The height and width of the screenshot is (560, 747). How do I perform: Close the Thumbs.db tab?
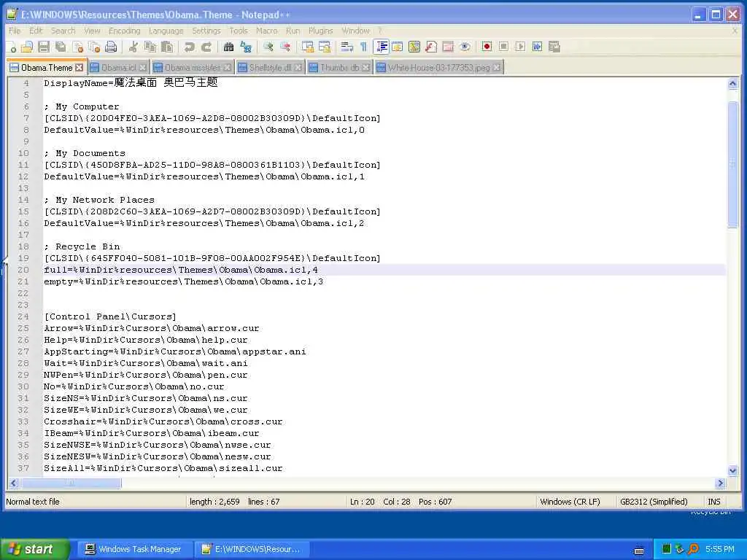[x=365, y=68]
